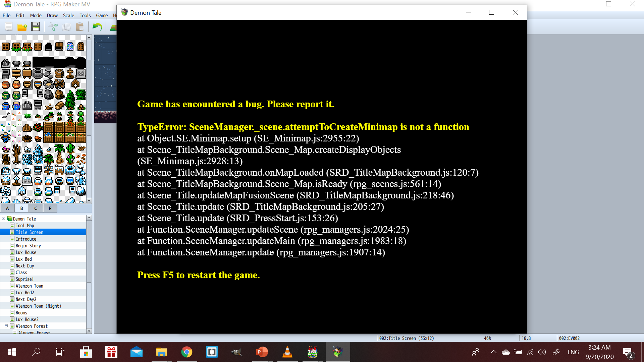The height and width of the screenshot is (362, 644).
Task: Click the map list scroll-up arrow
Action: tap(89, 218)
